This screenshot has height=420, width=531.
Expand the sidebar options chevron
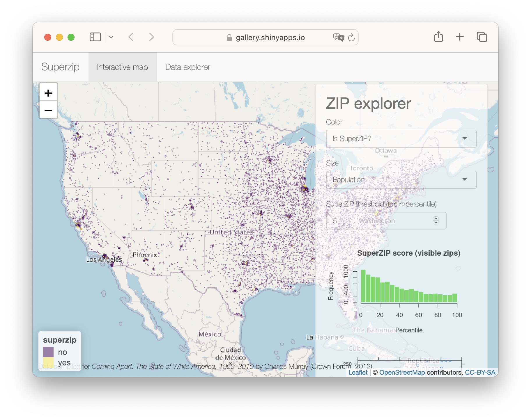111,37
